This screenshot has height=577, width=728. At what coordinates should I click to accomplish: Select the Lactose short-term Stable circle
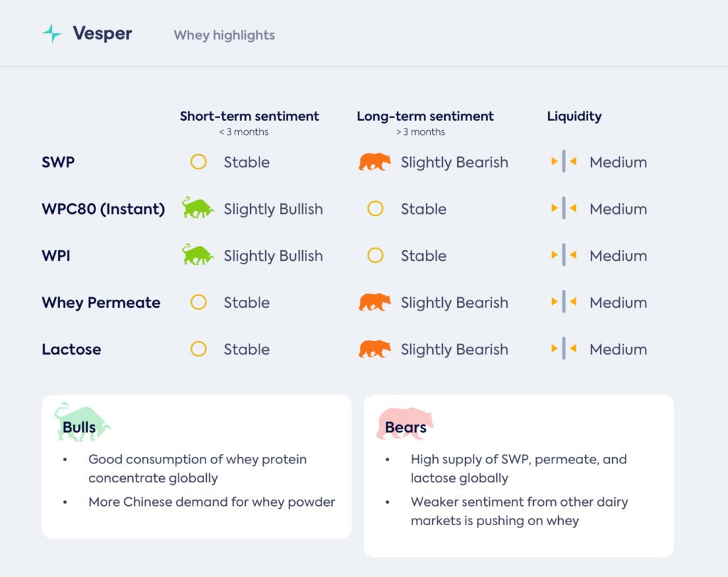coord(198,349)
